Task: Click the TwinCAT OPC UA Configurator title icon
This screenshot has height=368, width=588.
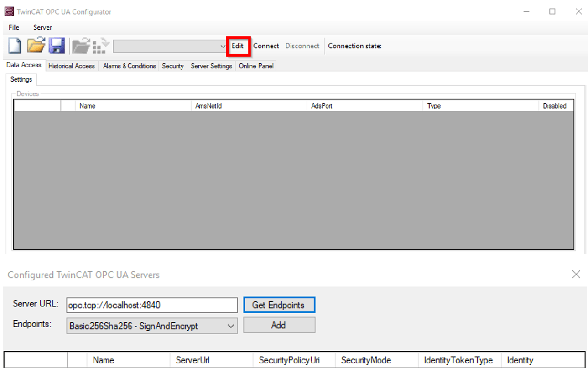Action: (x=9, y=11)
